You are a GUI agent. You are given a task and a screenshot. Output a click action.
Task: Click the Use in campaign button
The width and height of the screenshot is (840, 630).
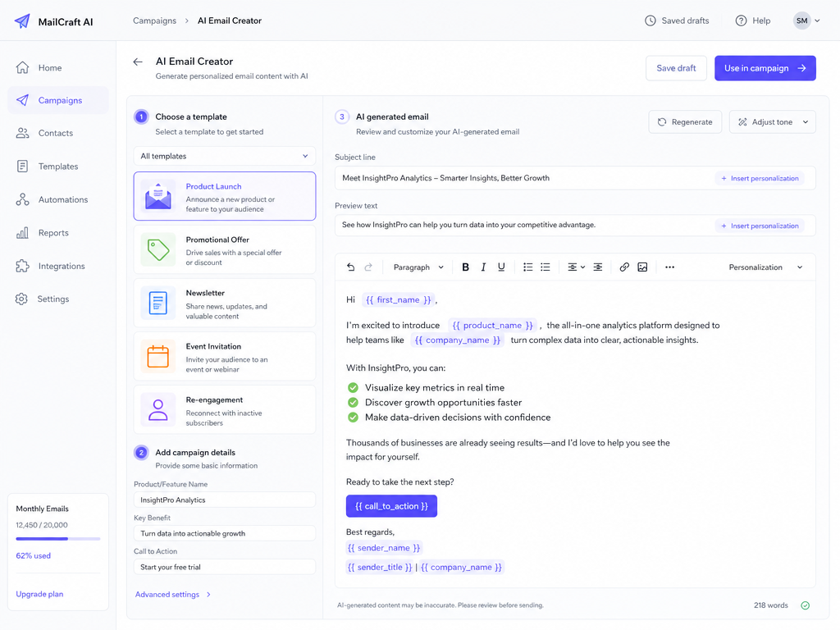765,68
